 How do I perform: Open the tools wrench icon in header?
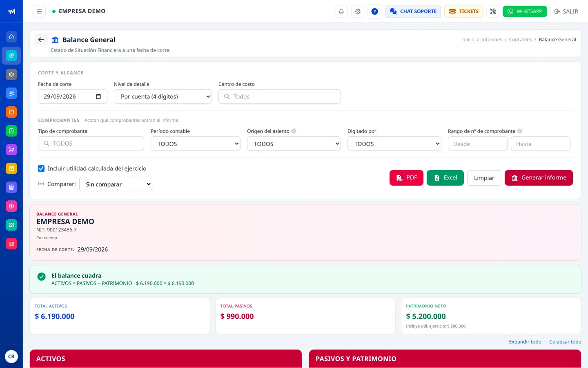[493, 11]
